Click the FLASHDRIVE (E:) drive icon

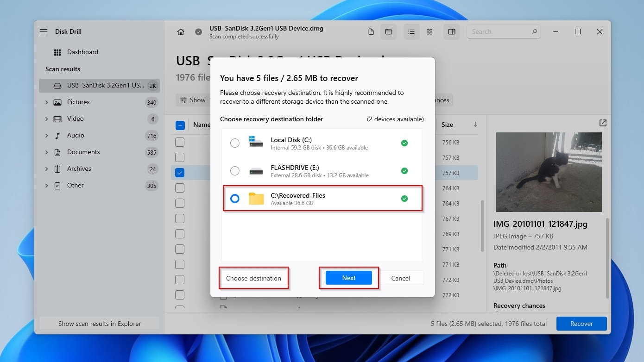(x=256, y=171)
